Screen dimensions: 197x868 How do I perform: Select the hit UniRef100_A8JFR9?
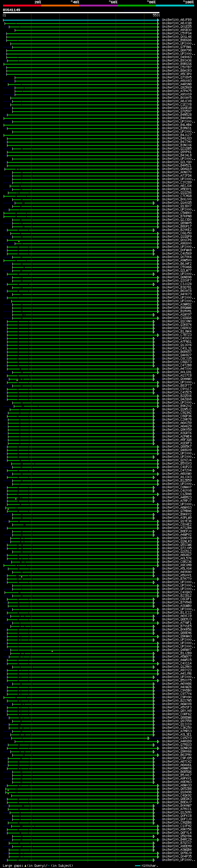[176, 20]
